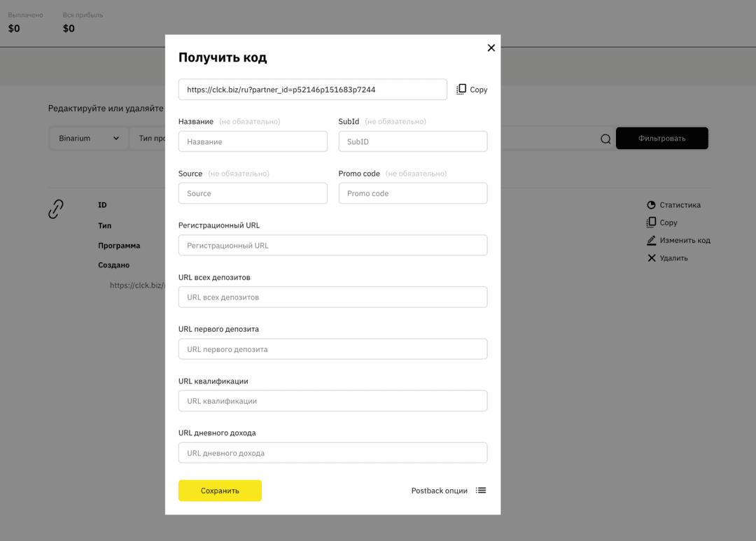The height and width of the screenshot is (541, 756).
Task: Focus the Название input field
Action: (x=253, y=141)
